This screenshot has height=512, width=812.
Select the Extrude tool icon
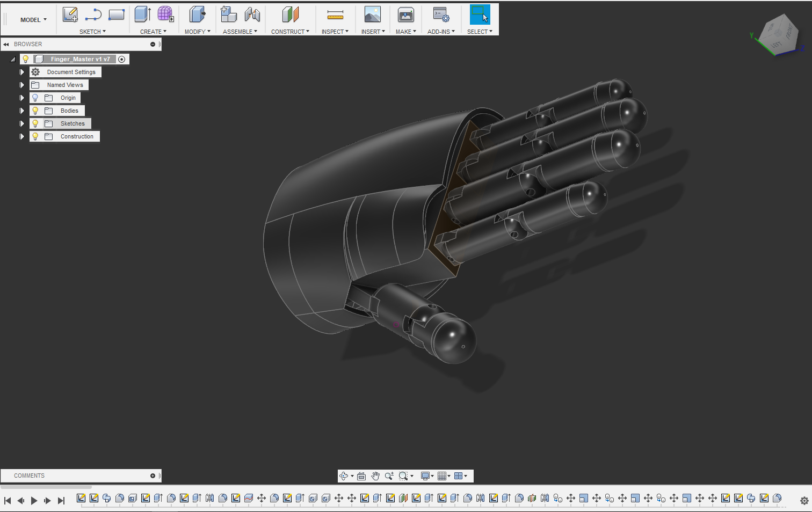click(142, 15)
